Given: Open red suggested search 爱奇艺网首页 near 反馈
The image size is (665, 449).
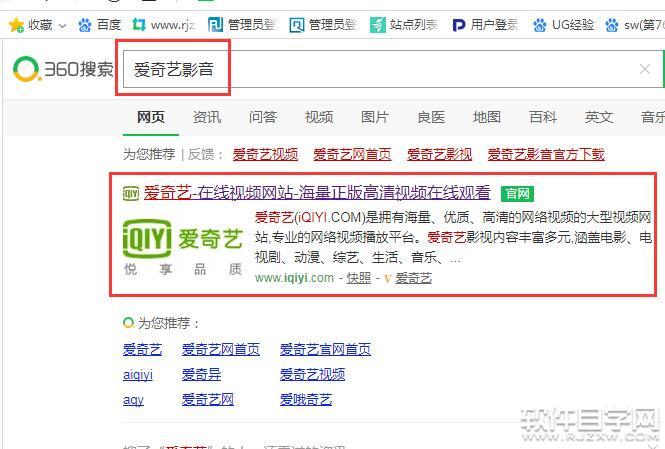Looking at the screenshot, I should coord(352,154).
